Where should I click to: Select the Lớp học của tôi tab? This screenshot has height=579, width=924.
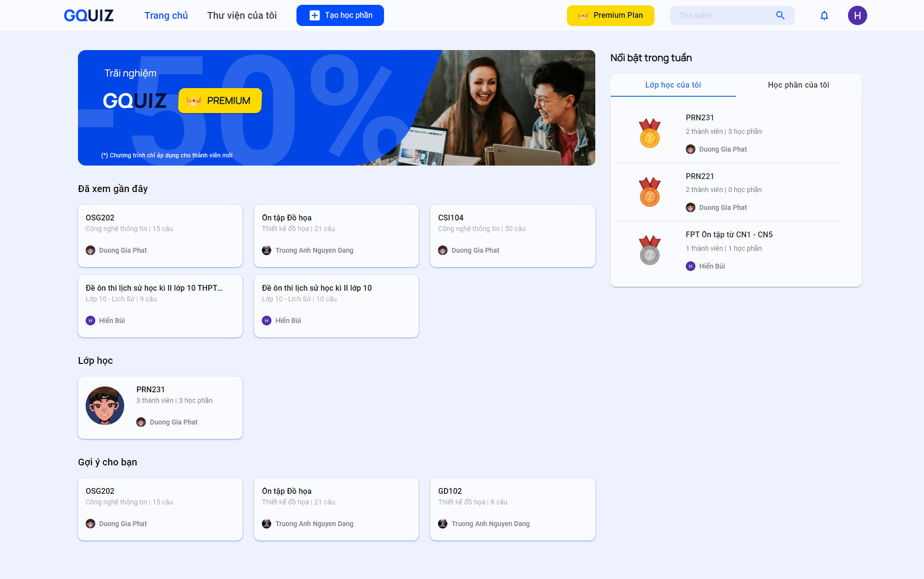coord(673,85)
